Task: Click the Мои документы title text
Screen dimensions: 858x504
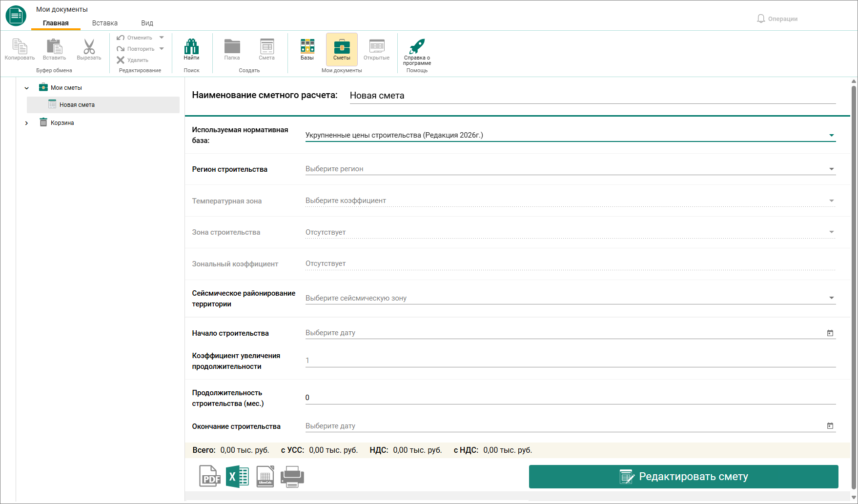Action: tap(62, 9)
